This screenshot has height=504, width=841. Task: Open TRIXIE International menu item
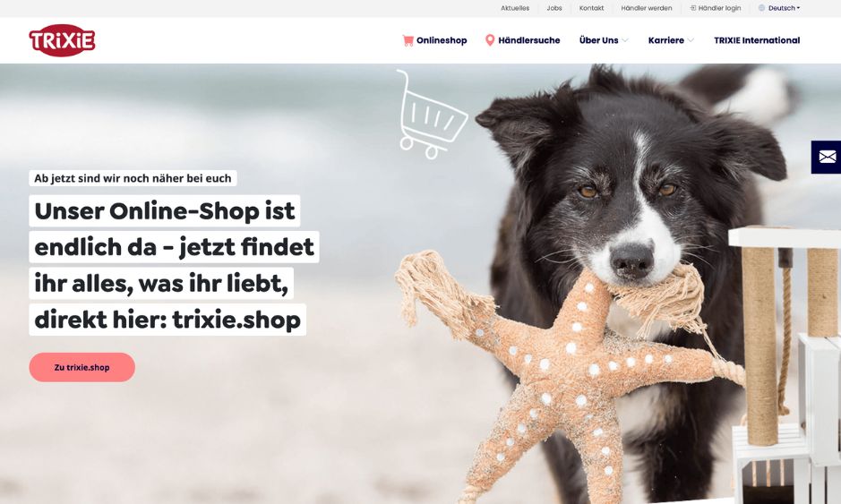click(x=757, y=40)
